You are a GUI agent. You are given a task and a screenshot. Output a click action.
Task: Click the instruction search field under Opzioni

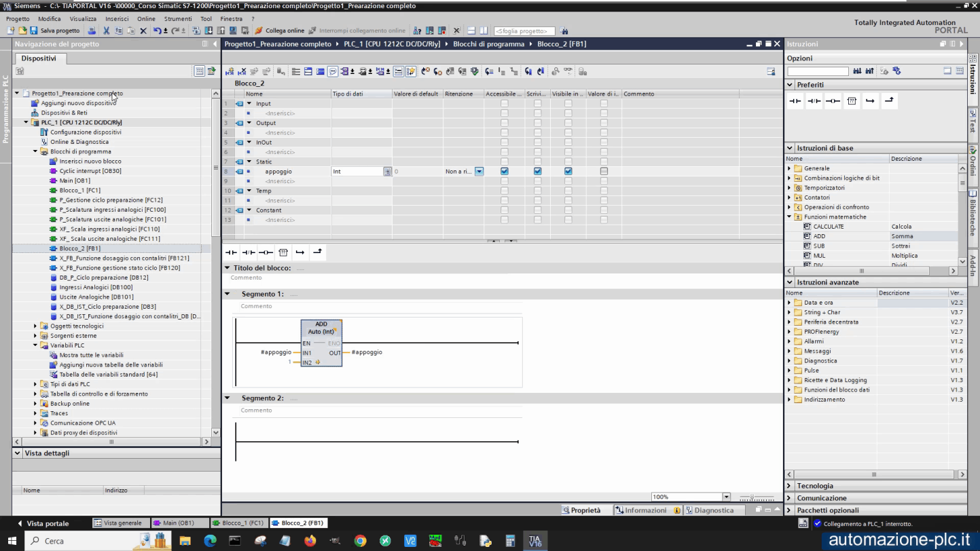click(818, 71)
